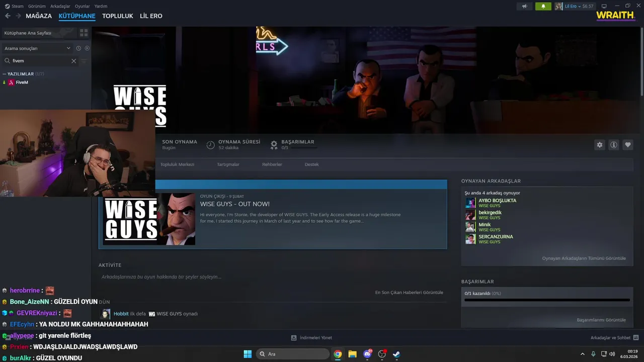Go to the KÜTÜPHANE tab
Image resolution: width=644 pixels, height=362 pixels.
77,16
